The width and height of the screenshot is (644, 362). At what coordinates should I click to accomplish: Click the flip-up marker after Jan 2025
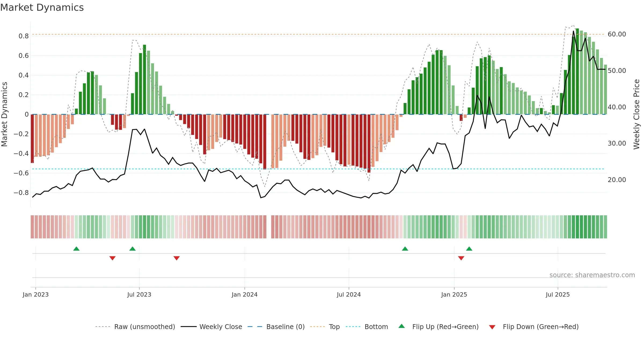(469, 249)
